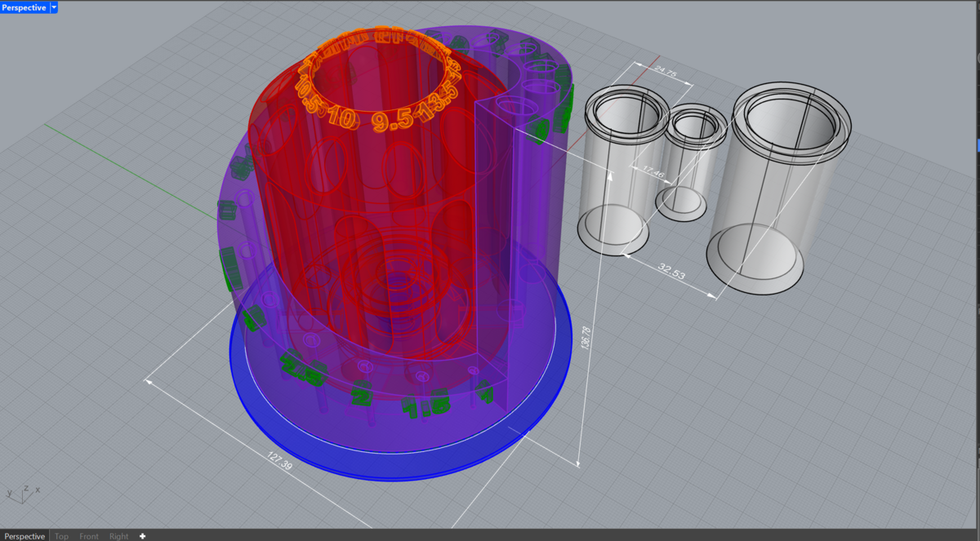Open the Perspective viewport title dropdown arrow
This screenshot has width=980, height=541.
pyautogui.click(x=54, y=7)
